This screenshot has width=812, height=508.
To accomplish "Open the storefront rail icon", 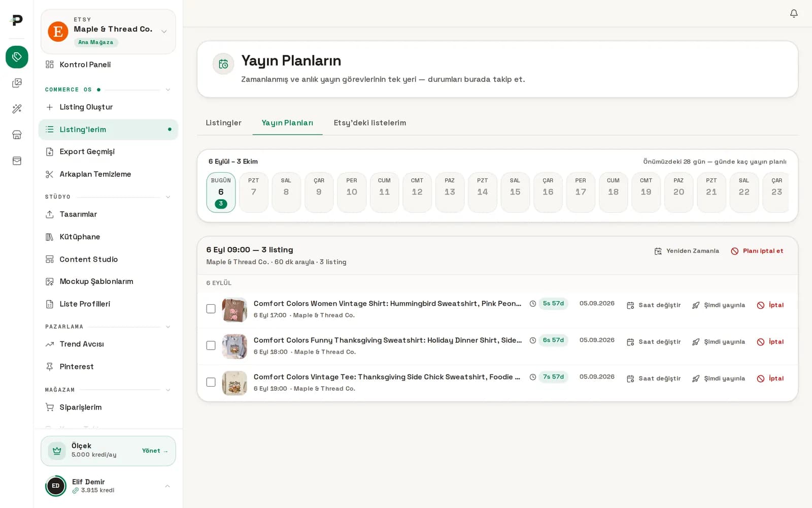I will (x=17, y=135).
